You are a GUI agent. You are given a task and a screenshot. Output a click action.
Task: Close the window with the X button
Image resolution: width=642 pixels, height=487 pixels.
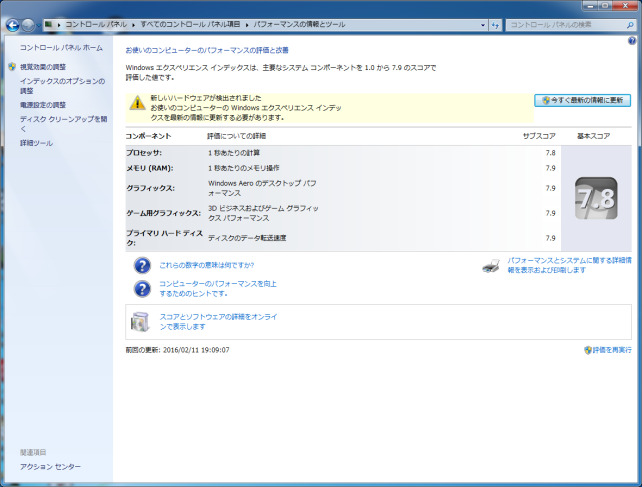625,6
